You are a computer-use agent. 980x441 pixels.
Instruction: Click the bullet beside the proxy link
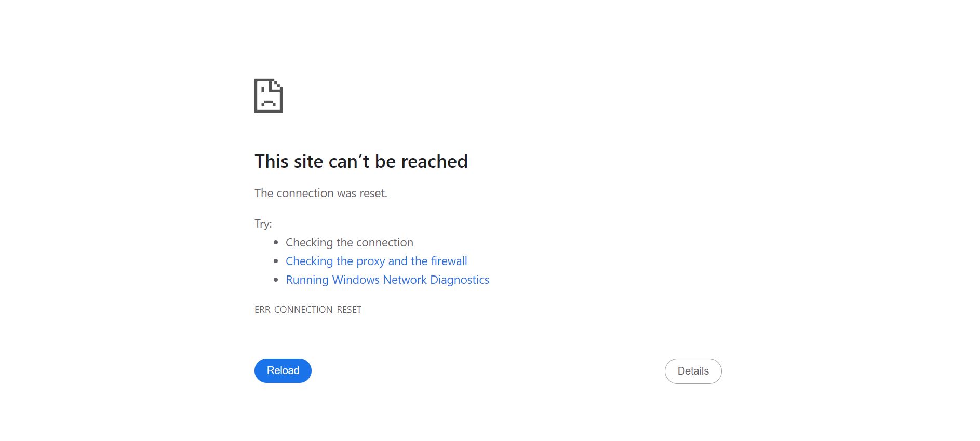point(276,261)
